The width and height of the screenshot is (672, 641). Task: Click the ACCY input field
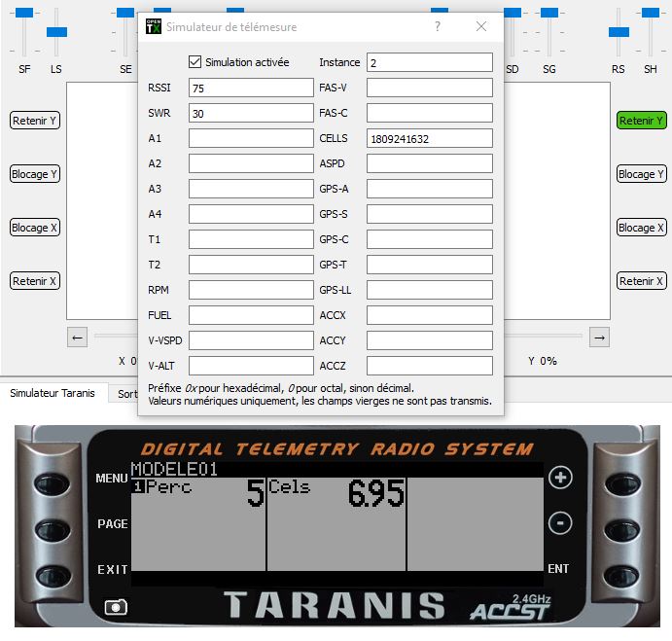[430, 340]
